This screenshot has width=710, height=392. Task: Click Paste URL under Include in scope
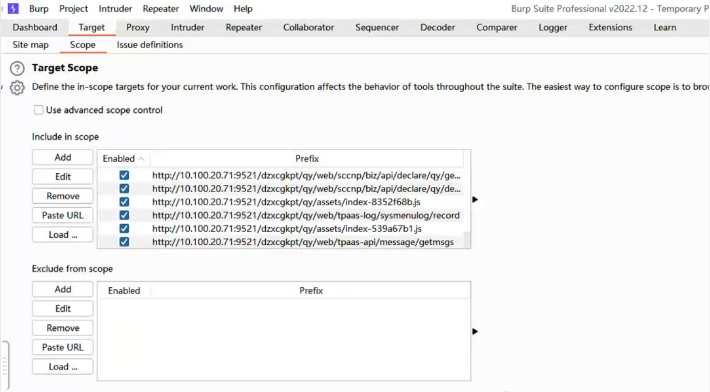[62, 215]
